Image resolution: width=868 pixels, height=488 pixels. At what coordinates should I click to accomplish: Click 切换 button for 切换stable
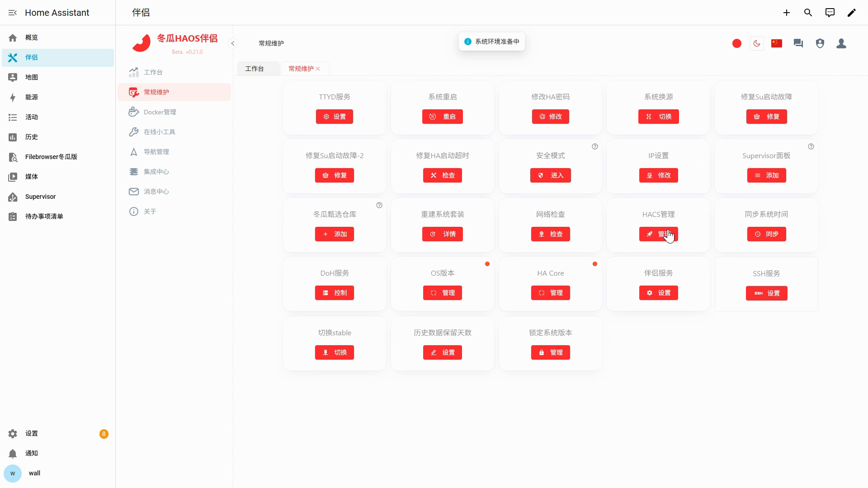[335, 352]
